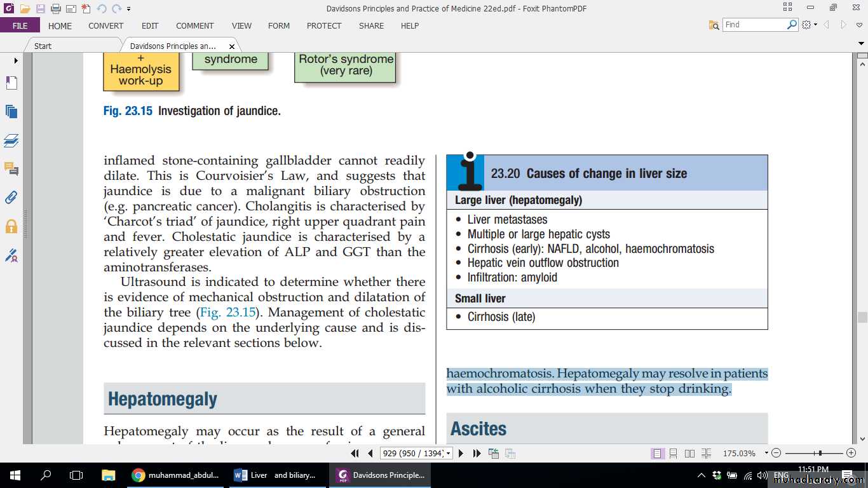Show the page thumbnails (Pages) panel
The image size is (868, 488).
[x=11, y=112]
